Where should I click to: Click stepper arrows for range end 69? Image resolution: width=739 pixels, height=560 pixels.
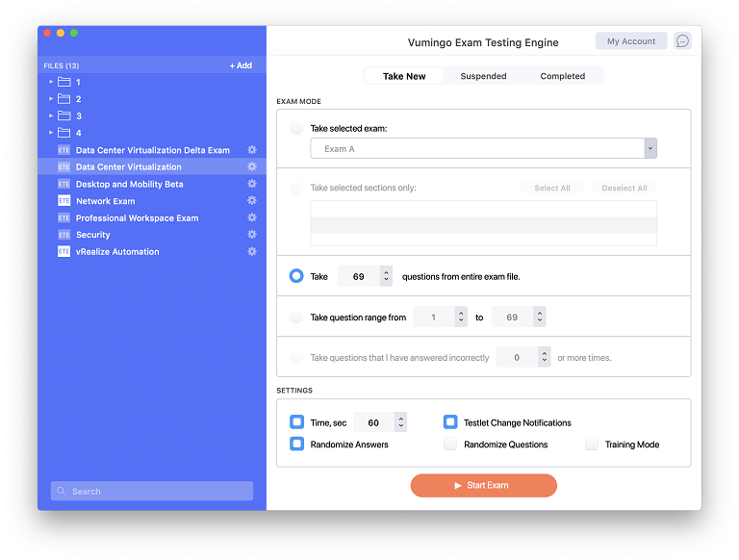pyautogui.click(x=540, y=317)
